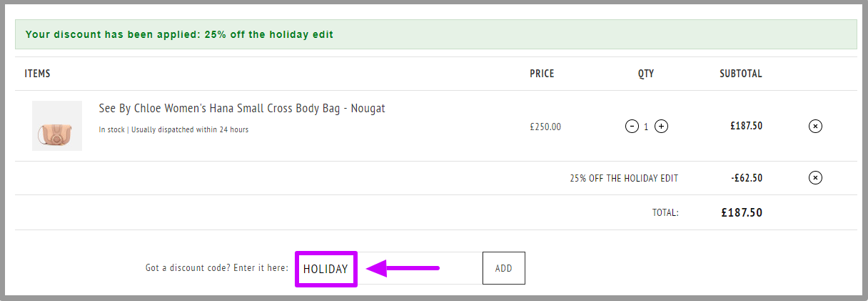Click the ITEMS column header
Image resolution: width=868 pixels, height=301 pixels.
pyautogui.click(x=37, y=74)
